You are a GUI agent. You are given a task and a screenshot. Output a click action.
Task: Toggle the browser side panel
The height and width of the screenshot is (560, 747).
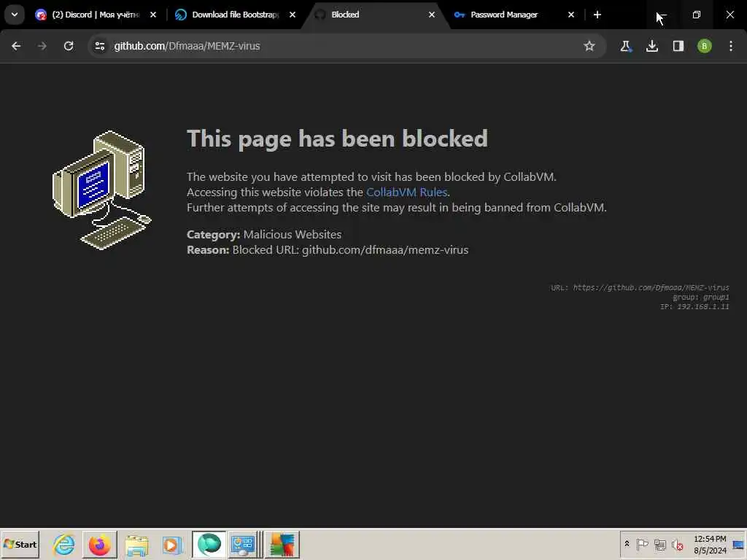click(x=678, y=46)
